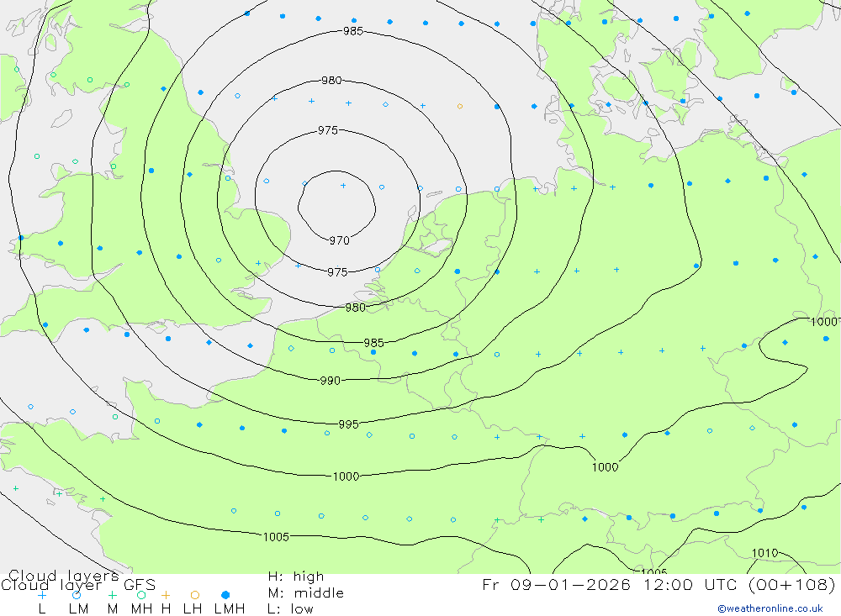This screenshot has width=841, height=616.
Task: Click the 1005 label on the France isobar
Action: click(276, 537)
